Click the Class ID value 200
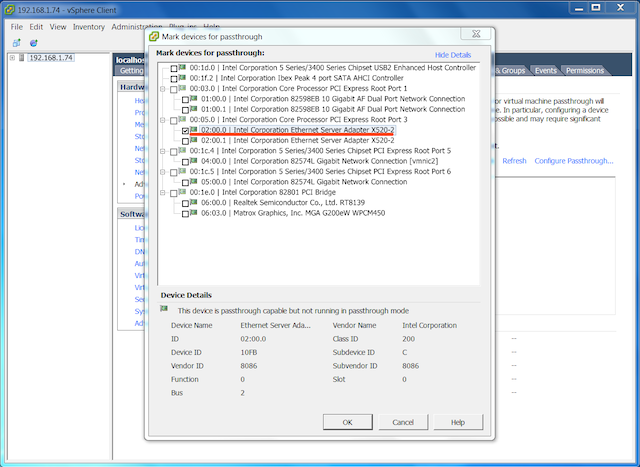The width and height of the screenshot is (640, 467). (x=408, y=339)
